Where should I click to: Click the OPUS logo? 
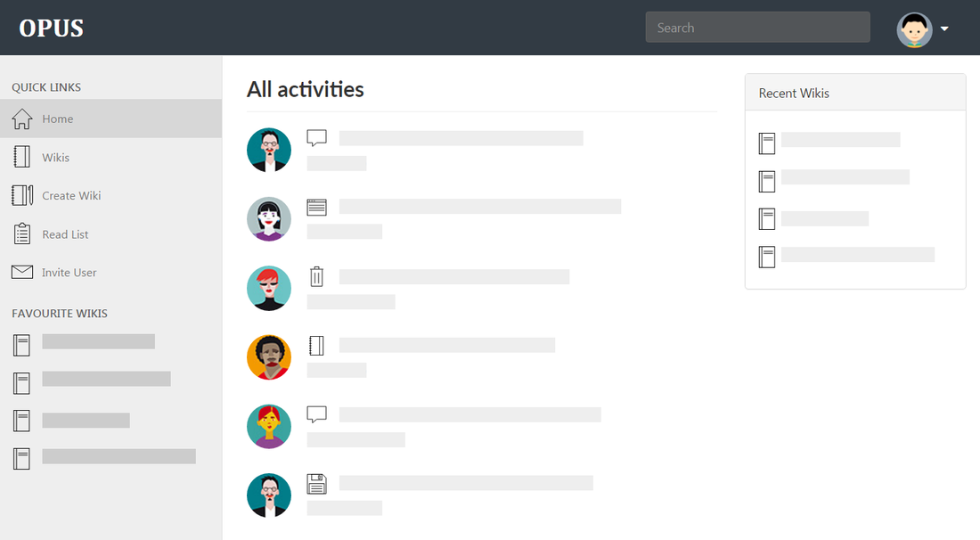(51, 29)
